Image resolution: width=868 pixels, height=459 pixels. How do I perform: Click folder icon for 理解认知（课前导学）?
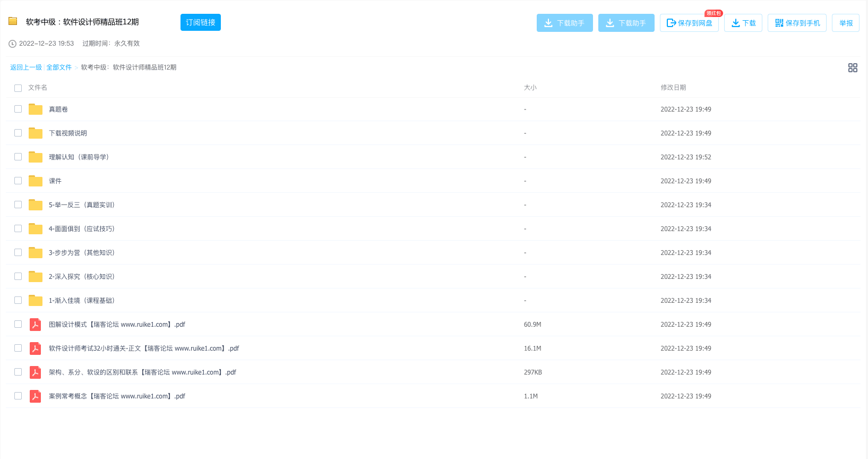click(36, 157)
